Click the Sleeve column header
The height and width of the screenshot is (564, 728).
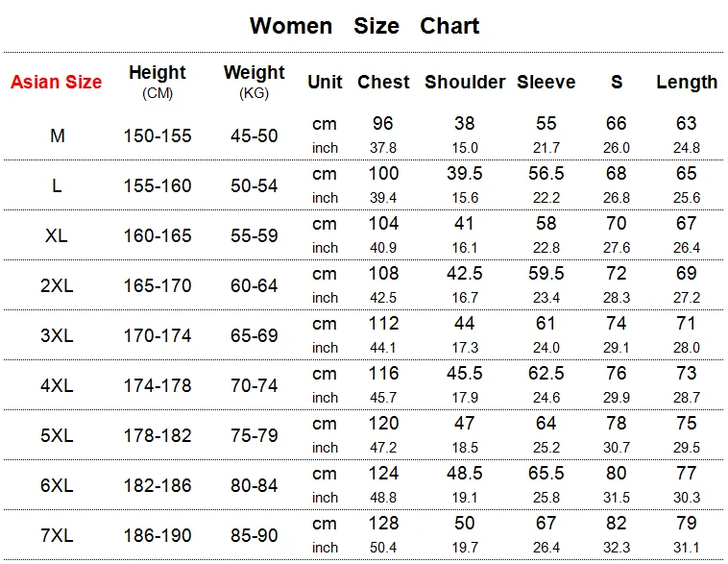click(x=546, y=83)
